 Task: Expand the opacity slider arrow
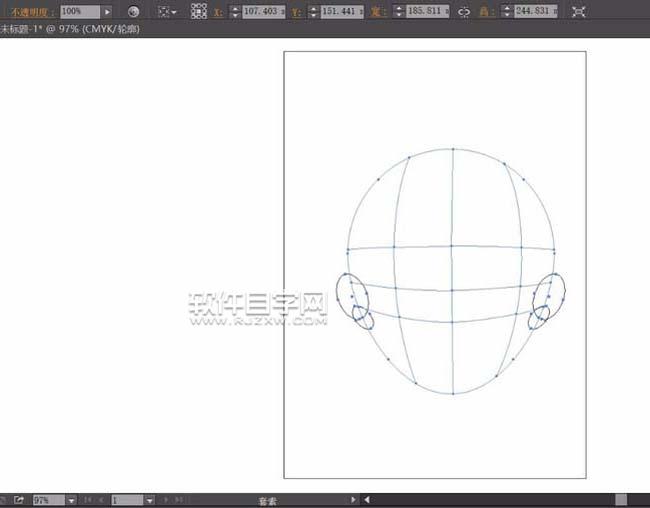107,11
